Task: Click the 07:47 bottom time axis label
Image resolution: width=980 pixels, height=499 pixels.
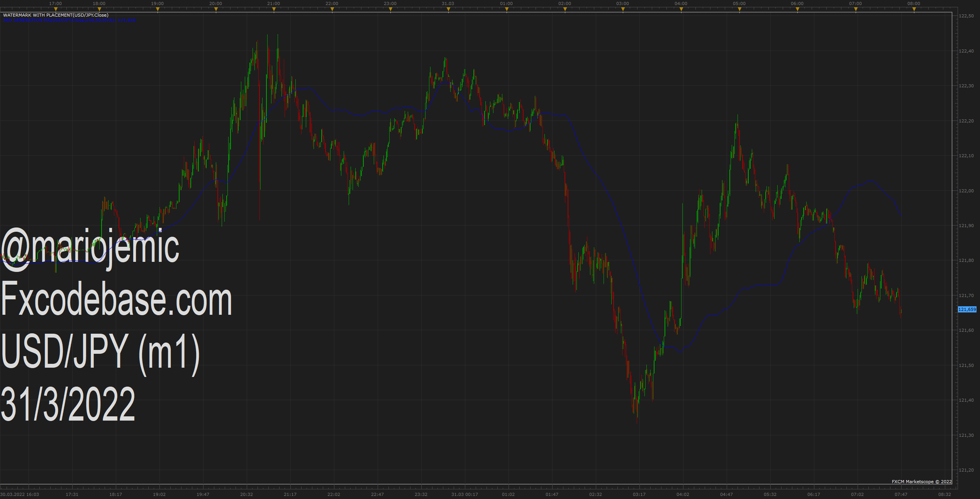Action: click(x=901, y=494)
